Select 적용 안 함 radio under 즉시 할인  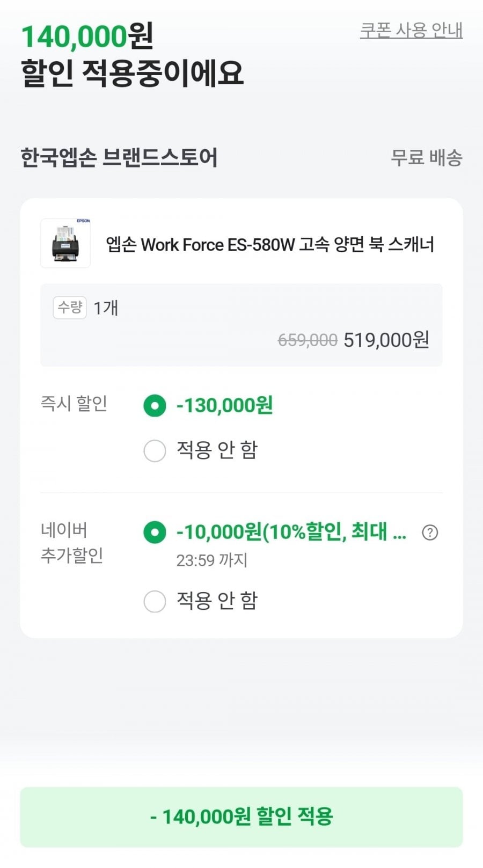point(155,450)
